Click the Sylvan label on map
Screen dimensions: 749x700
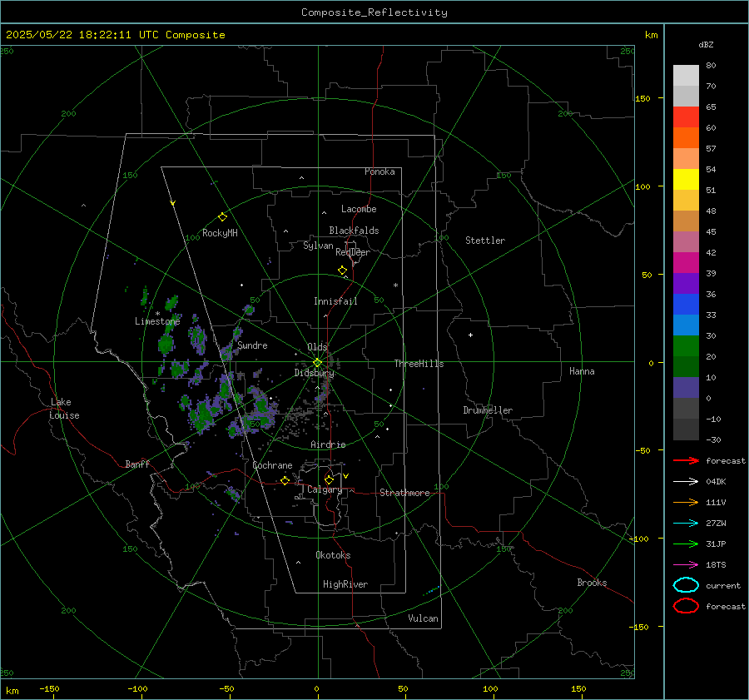point(318,246)
